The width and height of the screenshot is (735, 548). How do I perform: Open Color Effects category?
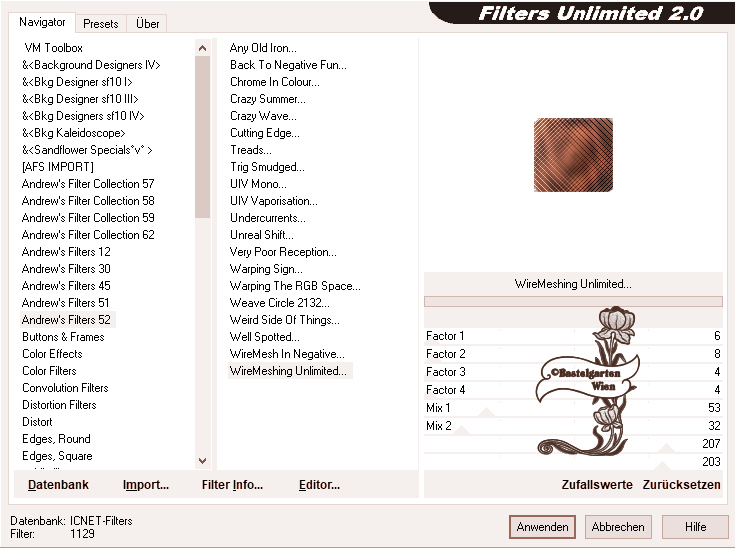pyautogui.click(x=52, y=353)
